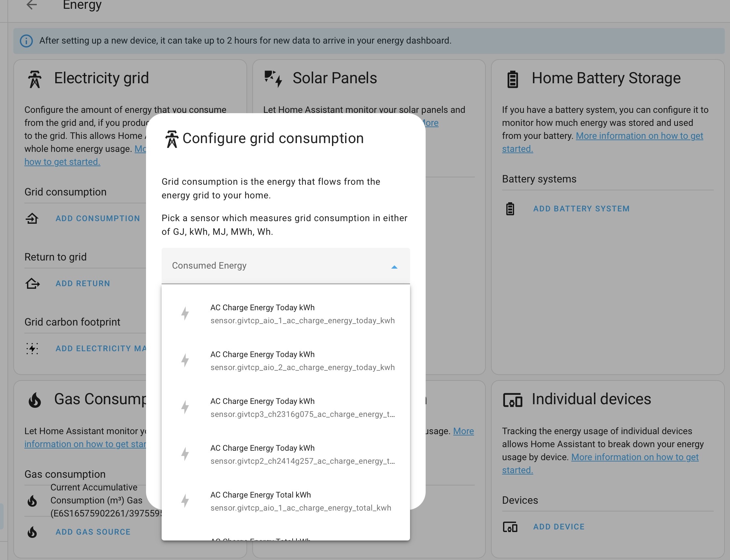Click ADD BATTERY SYSTEM button
Screen dimensions: 730x560
pos(581,209)
